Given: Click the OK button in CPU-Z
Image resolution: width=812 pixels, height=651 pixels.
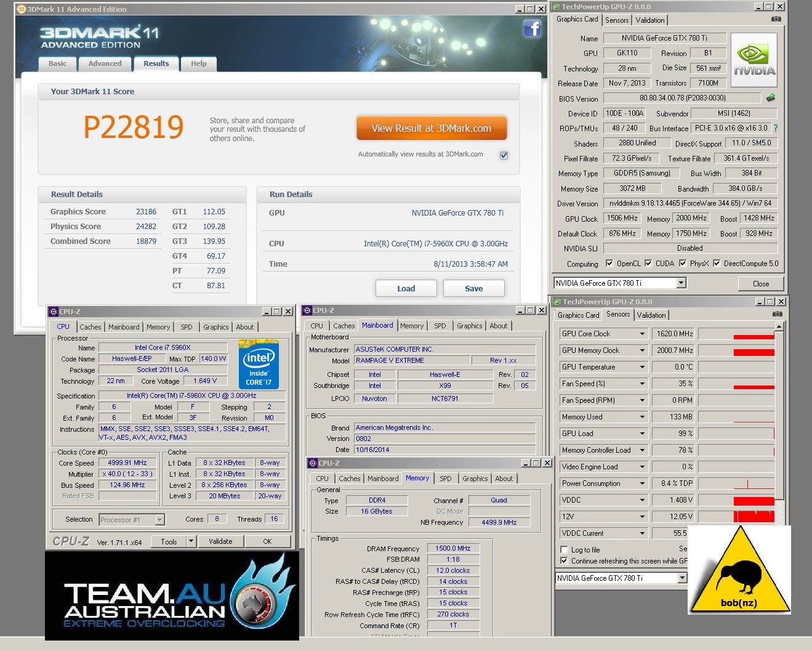Looking at the screenshot, I should 267,541.
